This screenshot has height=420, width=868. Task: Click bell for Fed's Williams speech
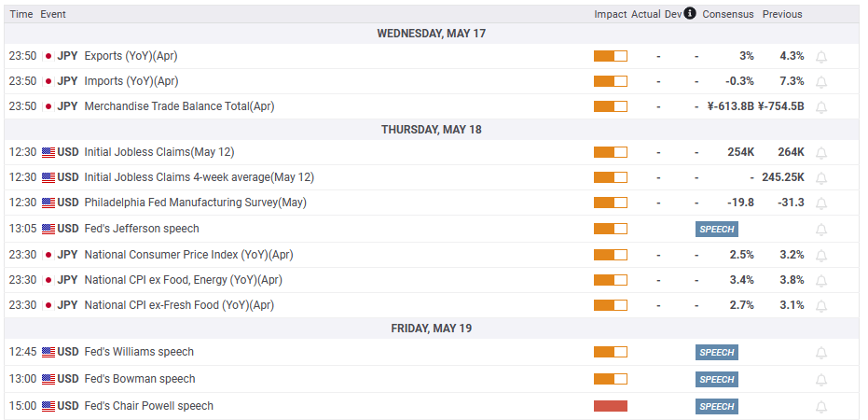tap(821, 352)
